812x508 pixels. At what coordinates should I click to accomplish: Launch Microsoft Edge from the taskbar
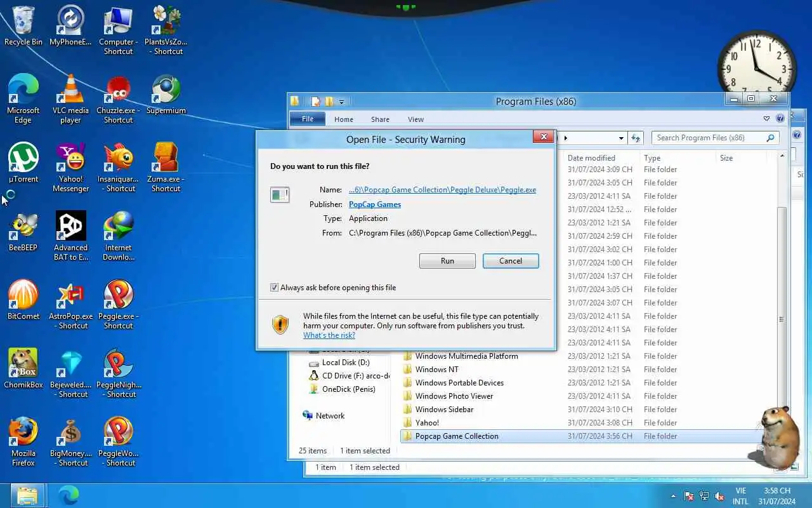pos(69,495)
